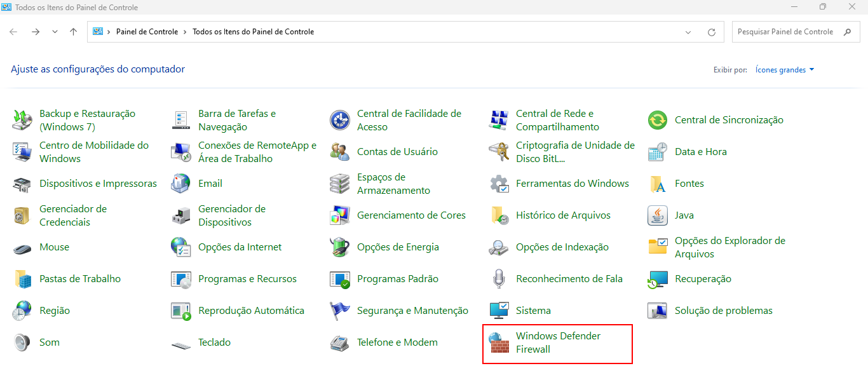The height and width of the screenshot is (380, 868).
Task: Open Programas Padrão link
Action: (x=398, y=279)
